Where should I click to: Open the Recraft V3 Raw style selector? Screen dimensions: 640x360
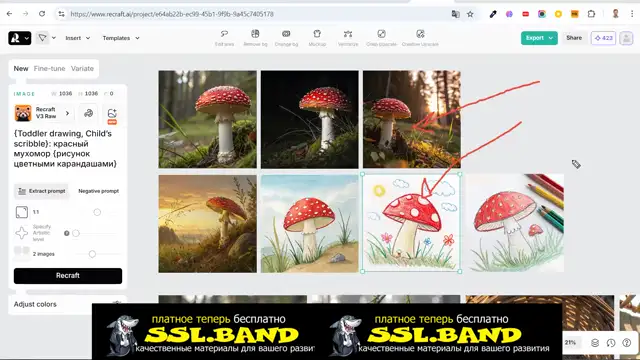tap(42, 113)
